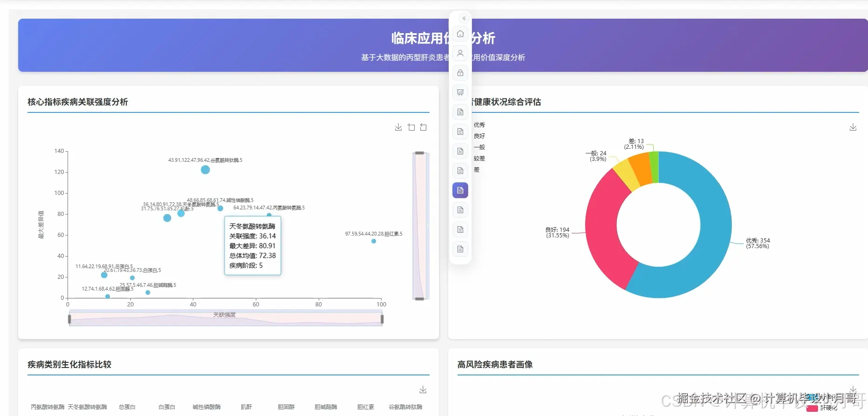Image resolution: width=868 pixels, height=416 pixels.
Task: Click the green 差 segment of the donut chart
Action: (x=654, y=166)
